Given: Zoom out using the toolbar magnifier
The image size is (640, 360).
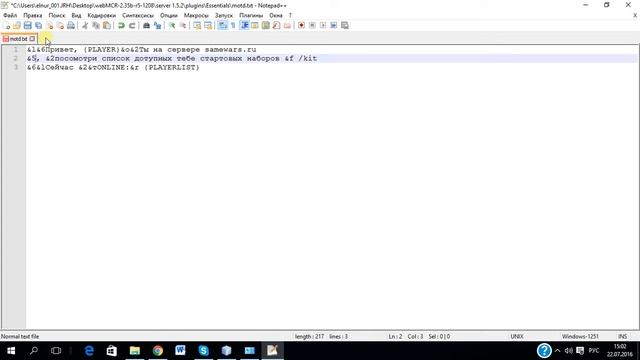Looking at the screenshot, I should 182,25.
